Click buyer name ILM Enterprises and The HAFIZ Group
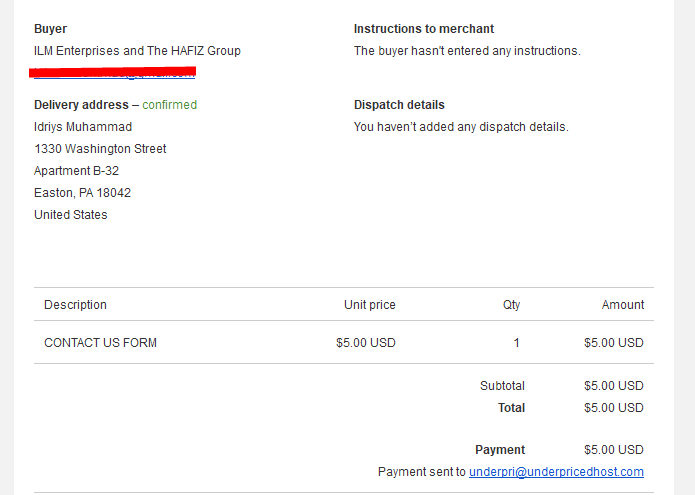The height and width of the screenshot is (495, 695). click(137, 51)
